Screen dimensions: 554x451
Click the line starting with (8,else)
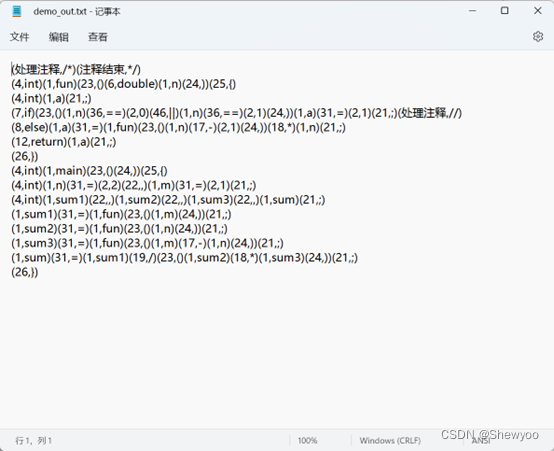click(x=178, y=128)
